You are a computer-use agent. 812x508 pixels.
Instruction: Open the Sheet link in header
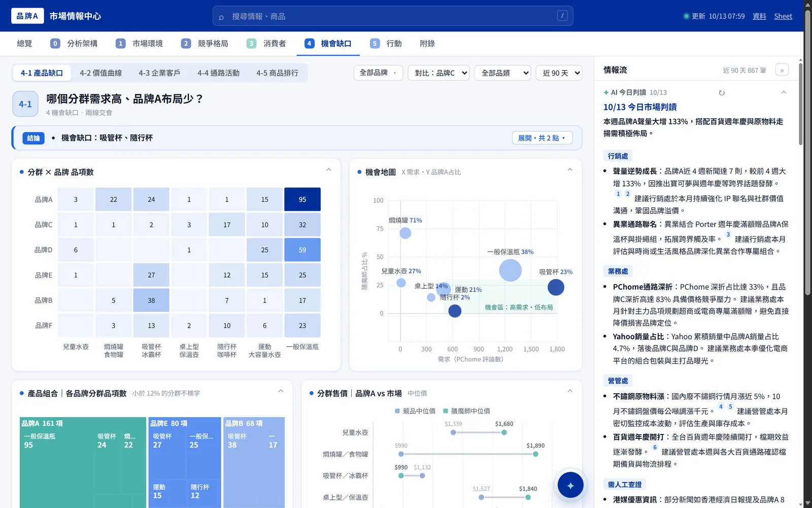783,16
